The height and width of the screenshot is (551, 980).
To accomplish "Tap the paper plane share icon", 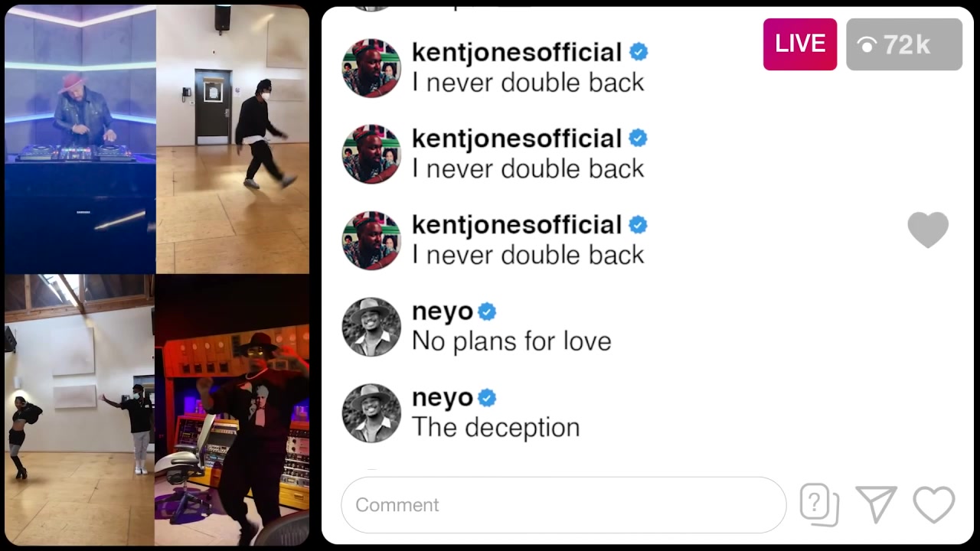I will (x=877, y=504).
